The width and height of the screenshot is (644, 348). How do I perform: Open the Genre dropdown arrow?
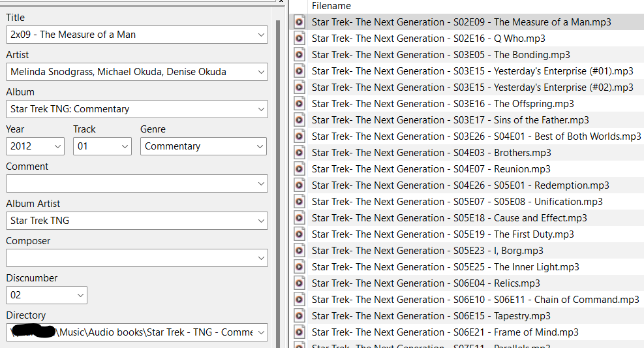click(260, 146)
